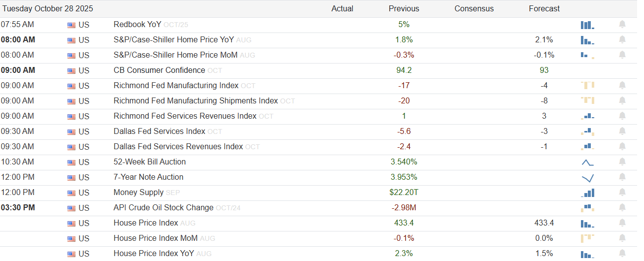The height and width of the screenshot is (261, 644).
Task: Click the Actual column header
Action: coord(342,9)
